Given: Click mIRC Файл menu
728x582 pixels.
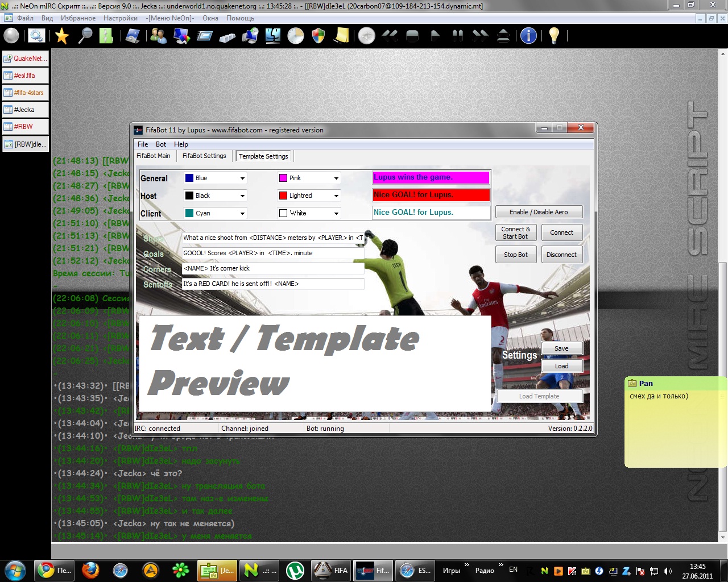Looking at the screenshot, I should point(25,18).
